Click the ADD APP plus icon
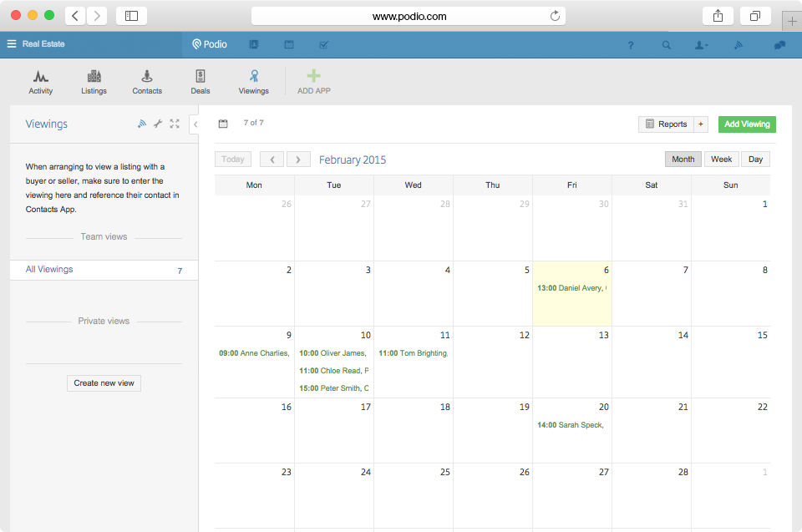 pos(313,77)
